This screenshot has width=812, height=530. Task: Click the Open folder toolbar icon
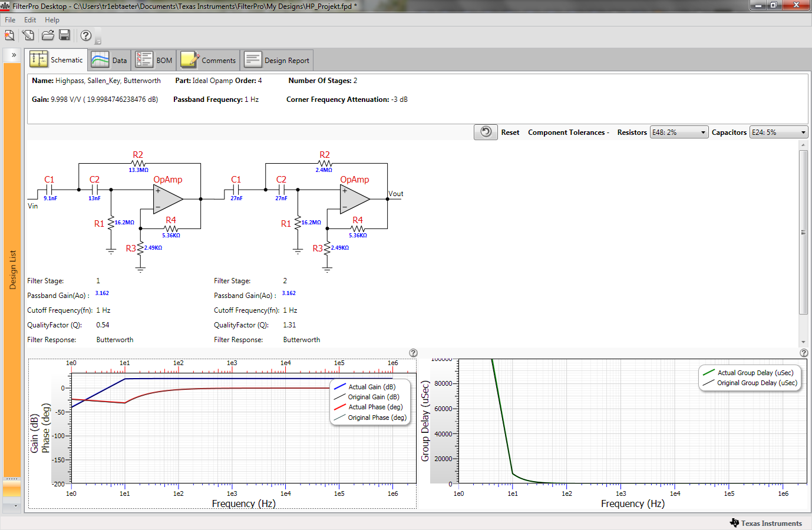pos(48,35)
